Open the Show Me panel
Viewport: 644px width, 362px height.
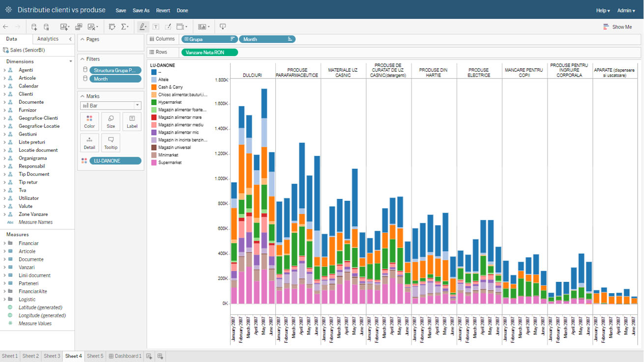pyautogui.click(x=617, y=27)
